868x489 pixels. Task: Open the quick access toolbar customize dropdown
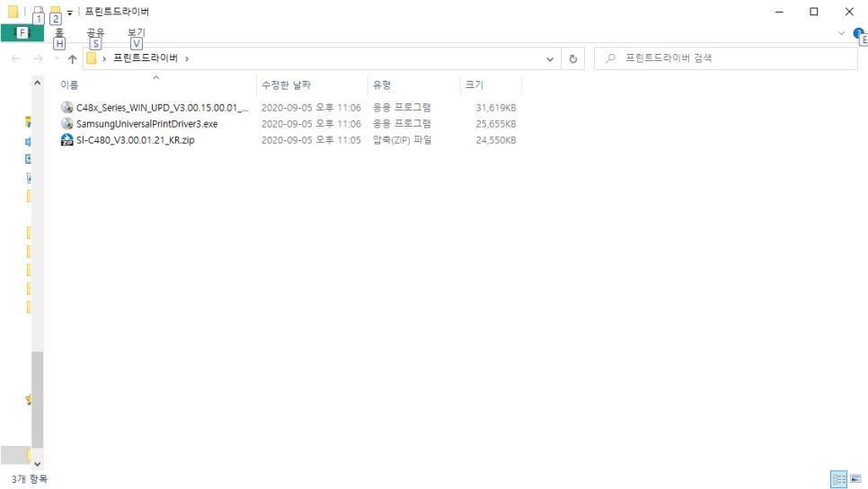click(x=70, y=13)
